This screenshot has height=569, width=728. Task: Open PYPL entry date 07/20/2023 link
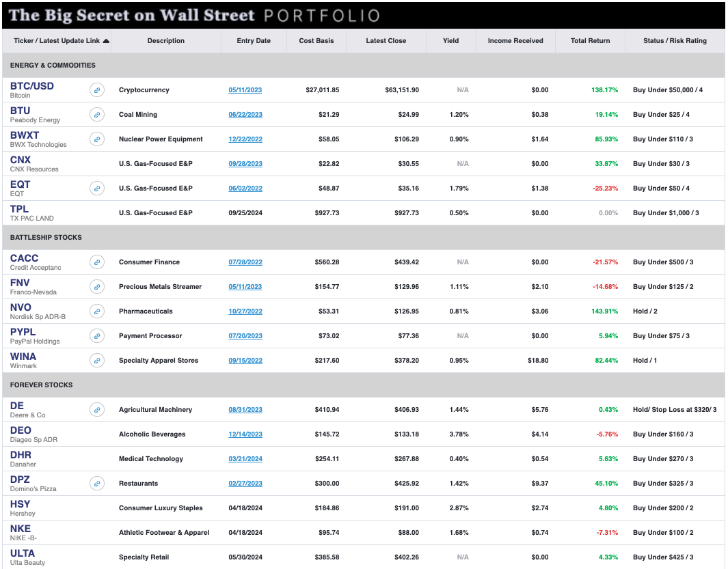[x=245, y=336]
